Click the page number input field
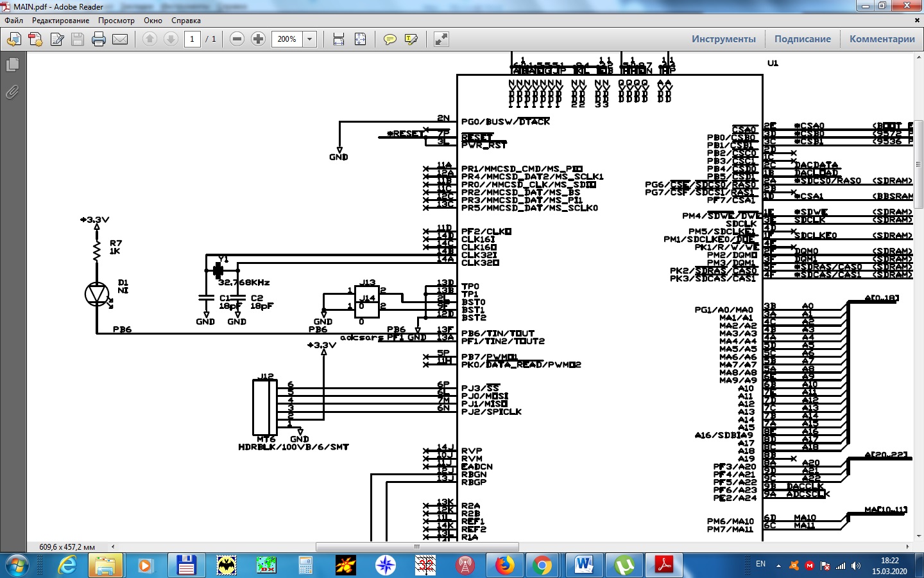Image resolution: width=924 pixels, height=578 pixels. [x=192, y=39]
